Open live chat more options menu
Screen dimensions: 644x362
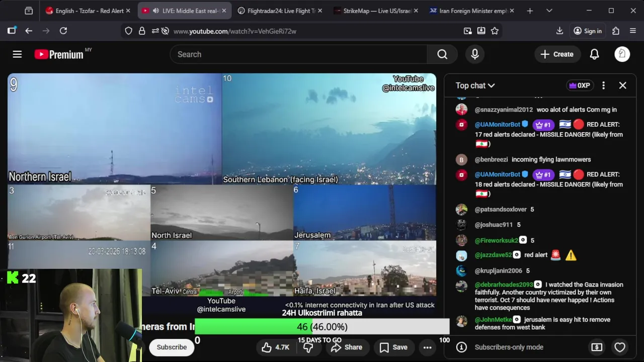click(x=603, y=85)
